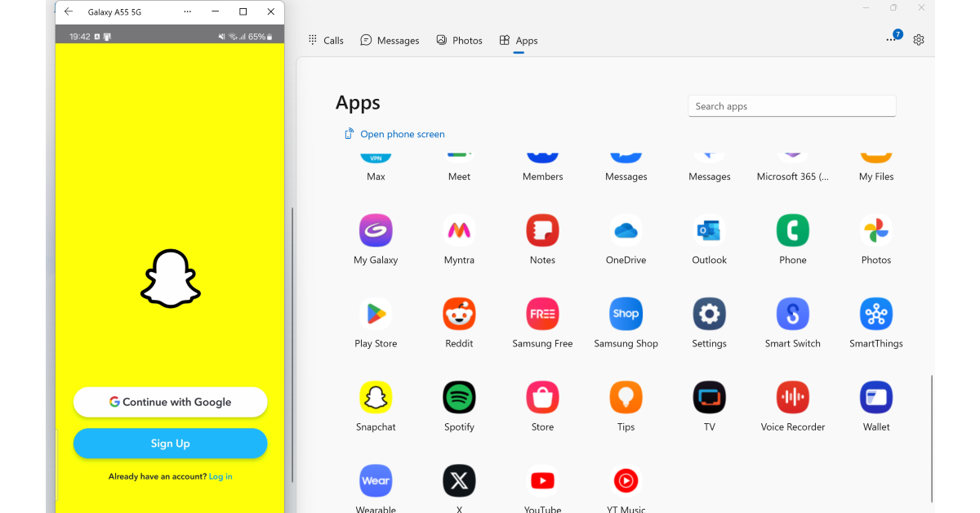Focus the Search apps field
This screenshot has height=513, width=980.
click(792, 106)
